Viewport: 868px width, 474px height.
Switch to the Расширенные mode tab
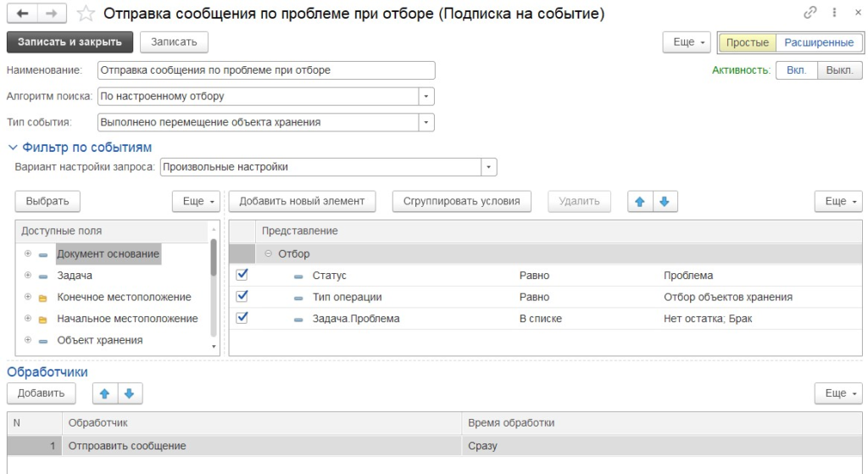(x=818, y=42)
